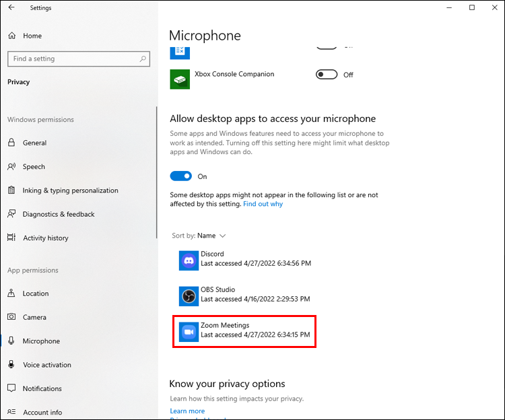Screen dimensions: 505x420
Task: Click Discord last accessed entry text
Action: (256, 263)
